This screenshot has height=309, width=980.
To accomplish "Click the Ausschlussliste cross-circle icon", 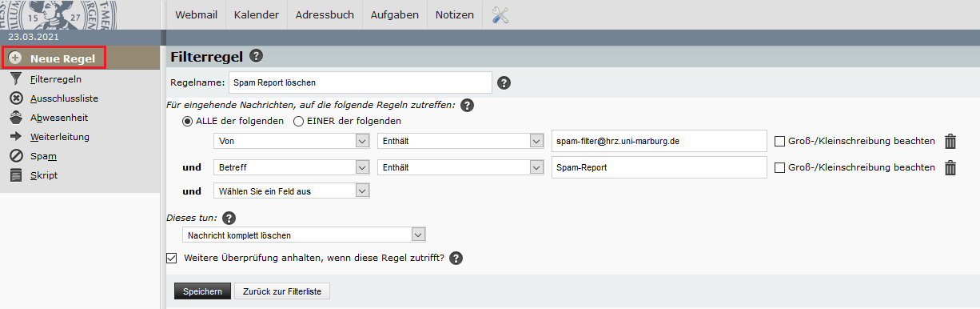I will (15, 98).
